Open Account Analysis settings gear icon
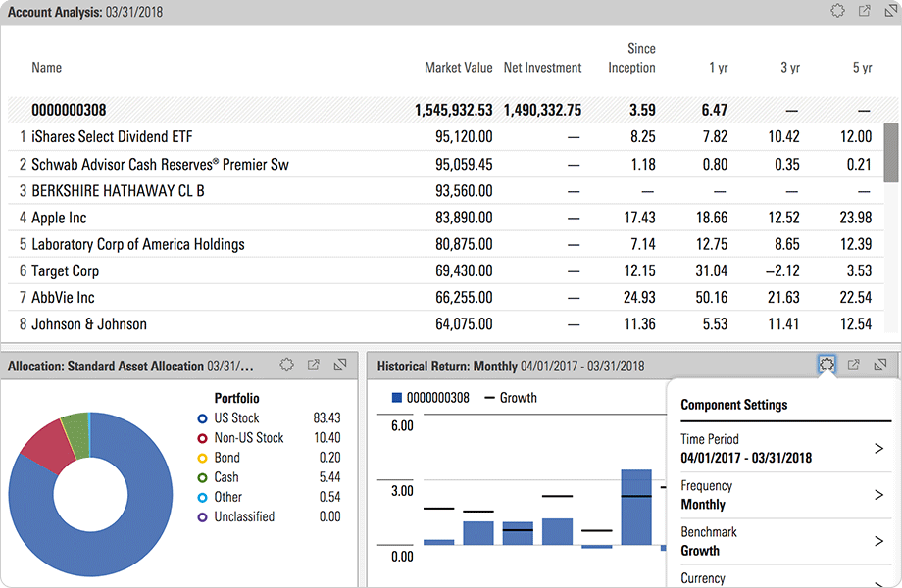Screen dimensions: 902x588 (837, 12)
